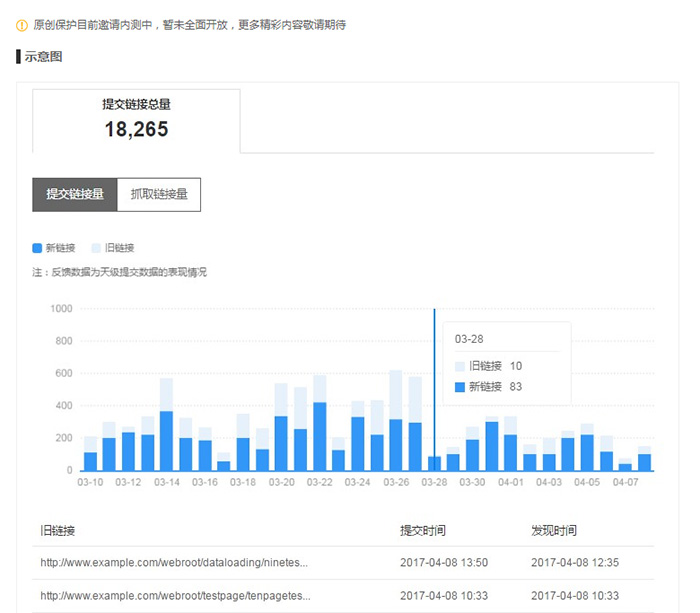Select the 提交链接总量 summary card
This screenshot has height=613, width=700.
point(136,120)
